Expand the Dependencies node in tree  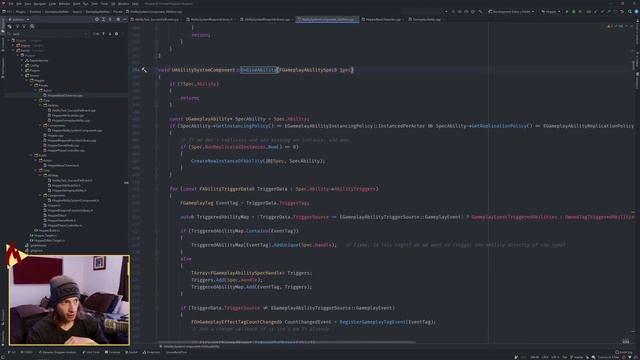22,60
